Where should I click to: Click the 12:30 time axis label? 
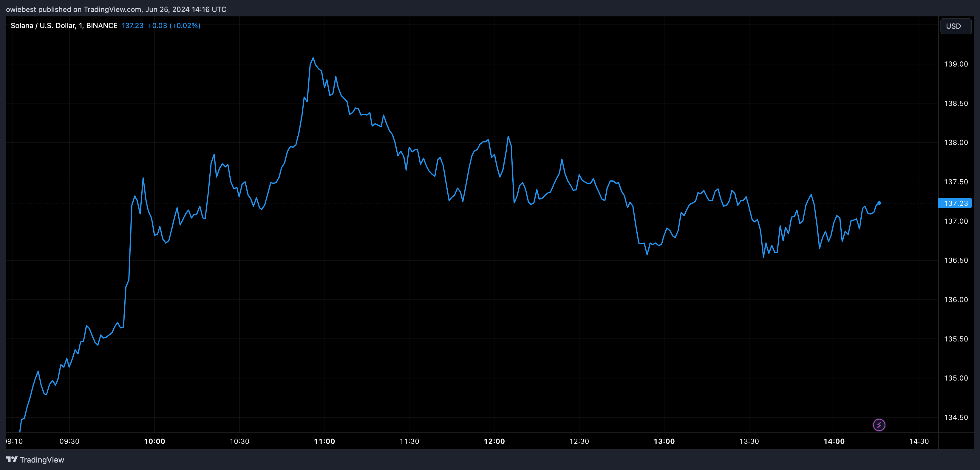pyautogui.click(x=579, y=441)
